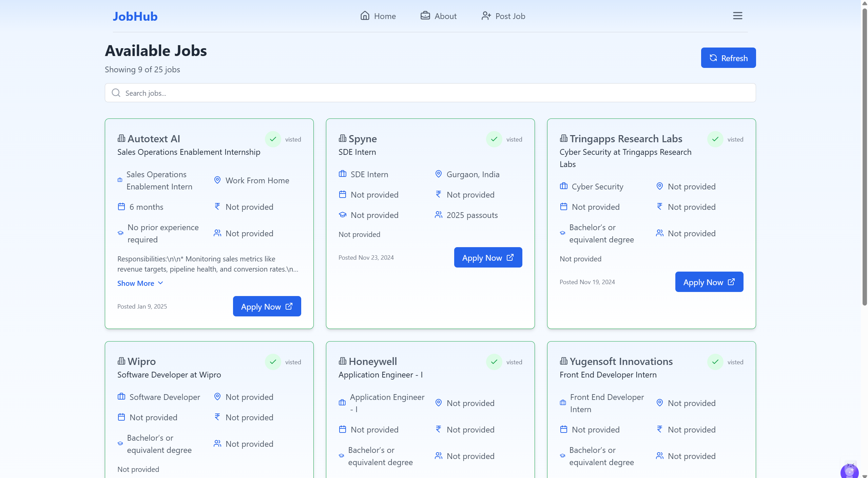Click the visited checkmark on Autotext AI
The height and width of the screenshot is (478, 868).
[x=273, y=139]
